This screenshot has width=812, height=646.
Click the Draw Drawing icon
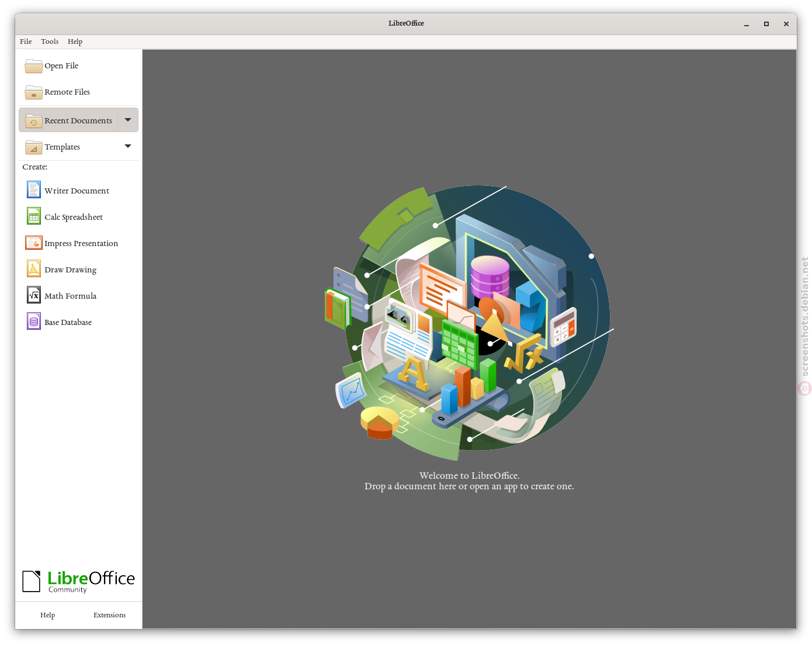pyautogui.click(x=34, y=269)
